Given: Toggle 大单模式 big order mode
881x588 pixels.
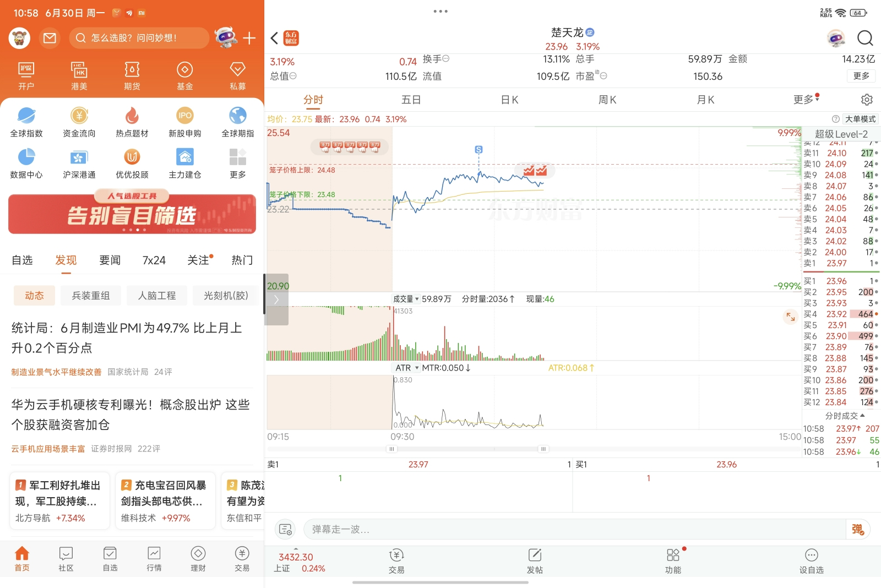Looking at the screenshot, I should 860,119.
